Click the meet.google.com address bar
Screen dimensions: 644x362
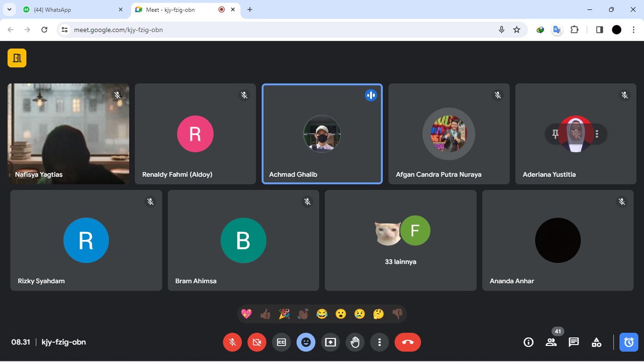283,30
